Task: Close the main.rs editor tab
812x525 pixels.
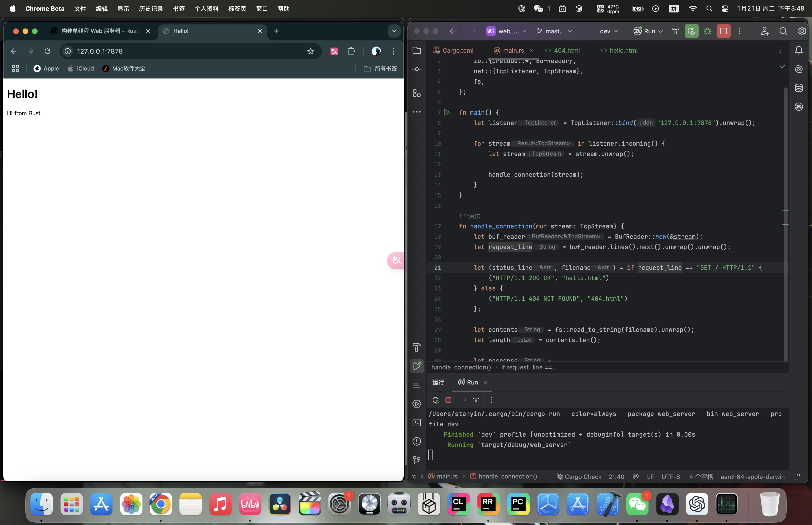Action: 531,51
